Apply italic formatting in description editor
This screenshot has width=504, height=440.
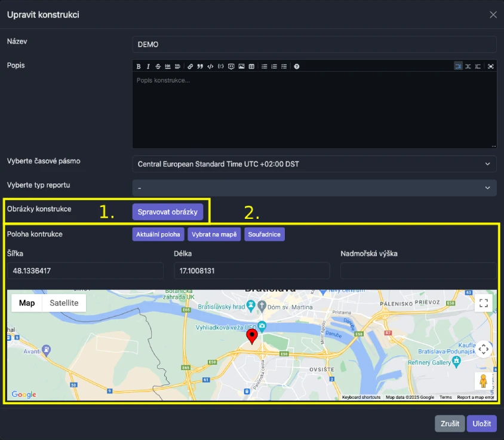coord(148,66)
